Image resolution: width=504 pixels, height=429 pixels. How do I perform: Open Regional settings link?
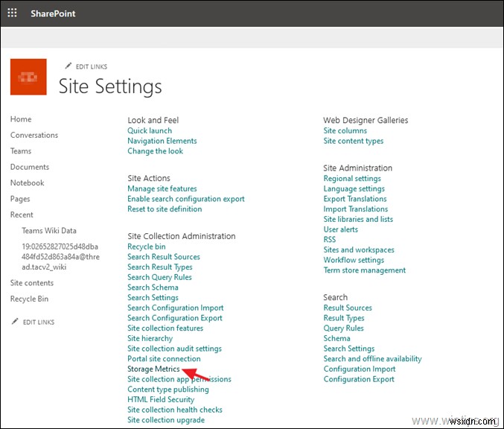[x=352, y=179]
